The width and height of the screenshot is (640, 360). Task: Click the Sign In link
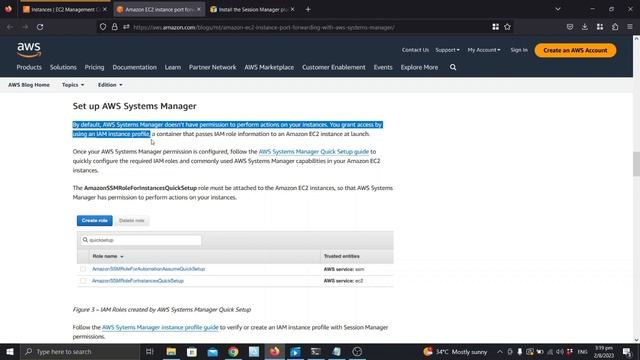(519, 50)
